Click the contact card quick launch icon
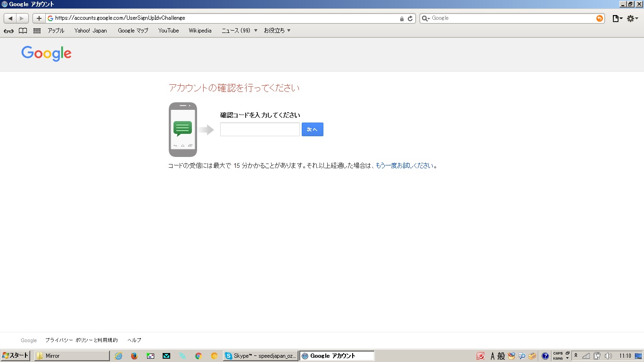The height and width of the screenshot is (362, 644). pos(150,356)
